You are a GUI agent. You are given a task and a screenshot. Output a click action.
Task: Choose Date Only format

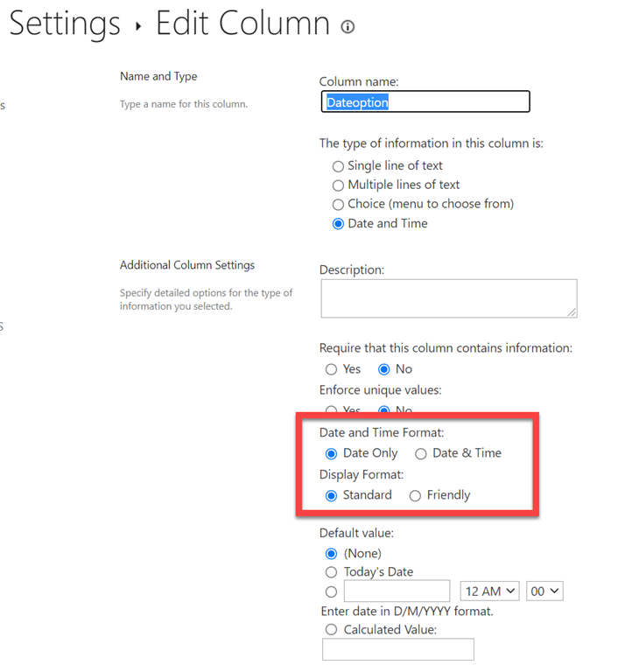pos(331,453)
